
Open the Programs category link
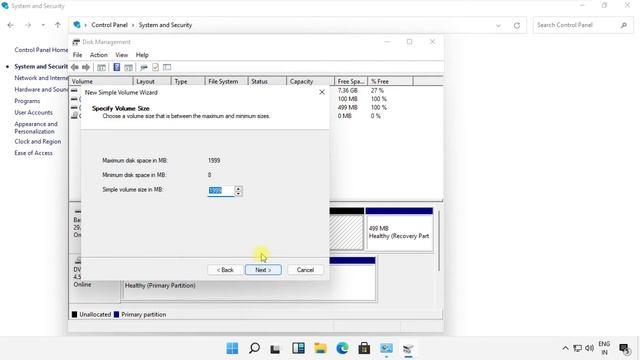pyautogui.click(x=27, y=101)
